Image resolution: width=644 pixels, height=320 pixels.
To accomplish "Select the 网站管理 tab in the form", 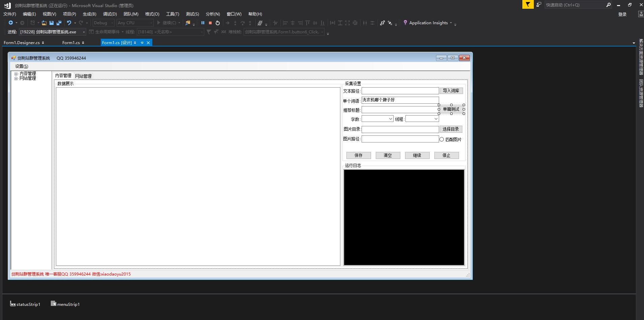I will click(83, 76).
